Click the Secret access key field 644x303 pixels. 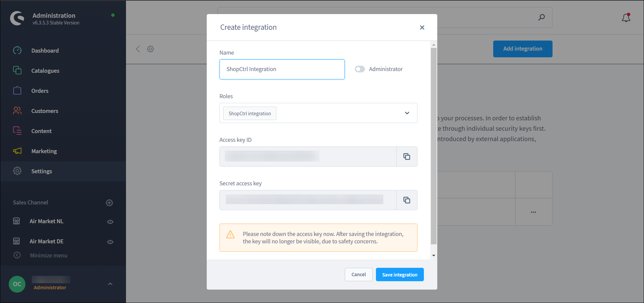point(308,200)
